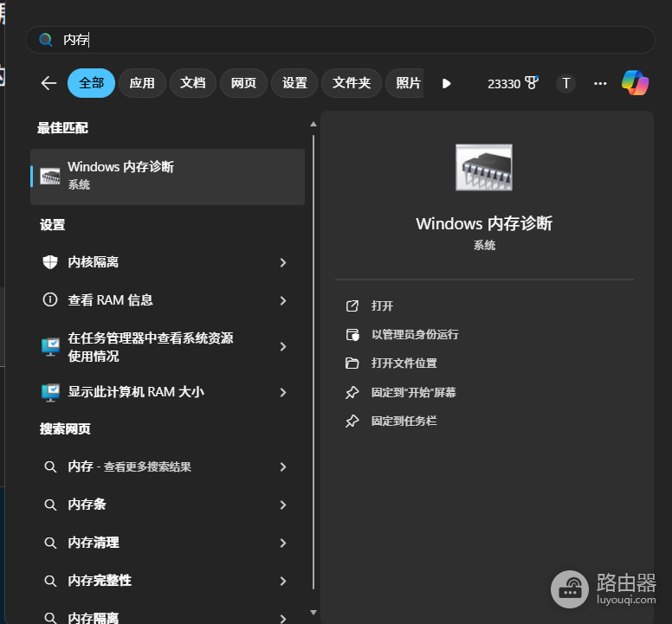The height and width of the screenshot is (624, 672).
Task: Click scrollbar up arrow in results list
Action: click(313, 125)
